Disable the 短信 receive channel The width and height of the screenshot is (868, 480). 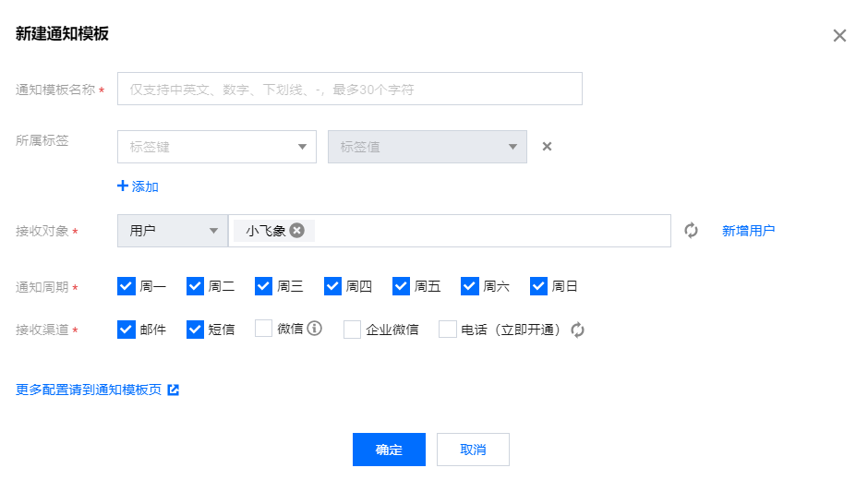(195, 330)
